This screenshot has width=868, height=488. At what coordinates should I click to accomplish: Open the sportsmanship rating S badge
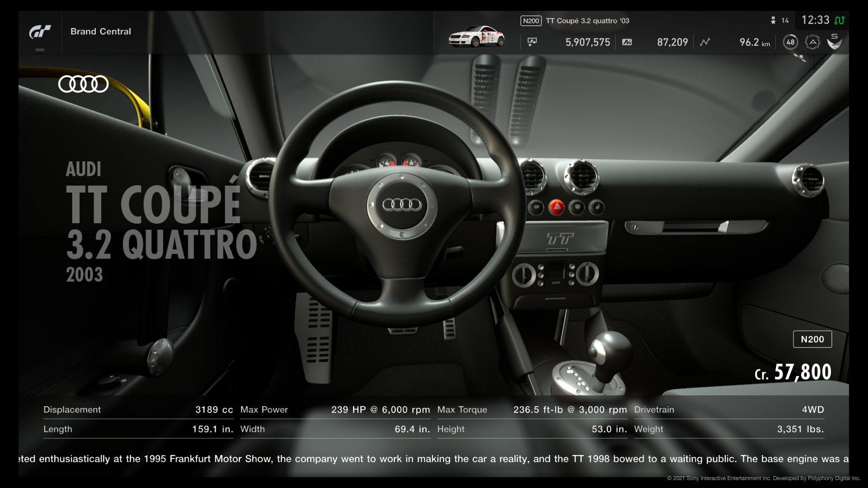835,42
